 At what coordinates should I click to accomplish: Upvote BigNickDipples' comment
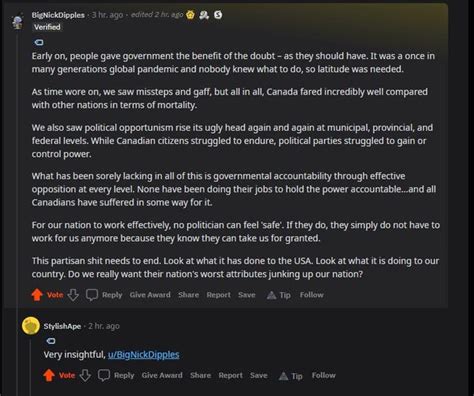point(37,295)
